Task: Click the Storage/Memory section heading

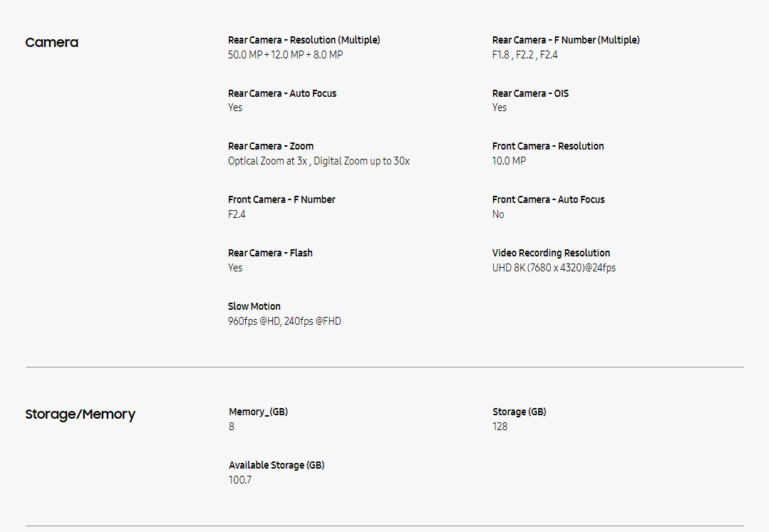Action: pyautogui.click(x=80, y=414)
